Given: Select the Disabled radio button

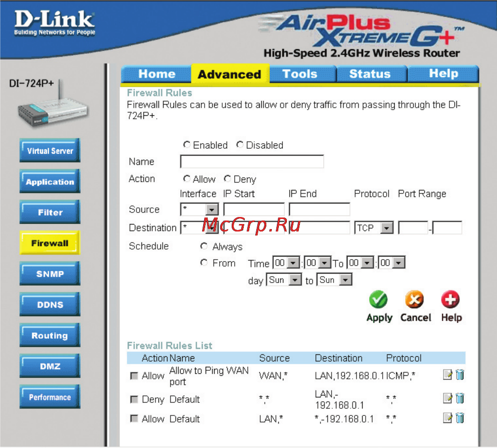Looking at the screenshot, I should coord(240,145).
